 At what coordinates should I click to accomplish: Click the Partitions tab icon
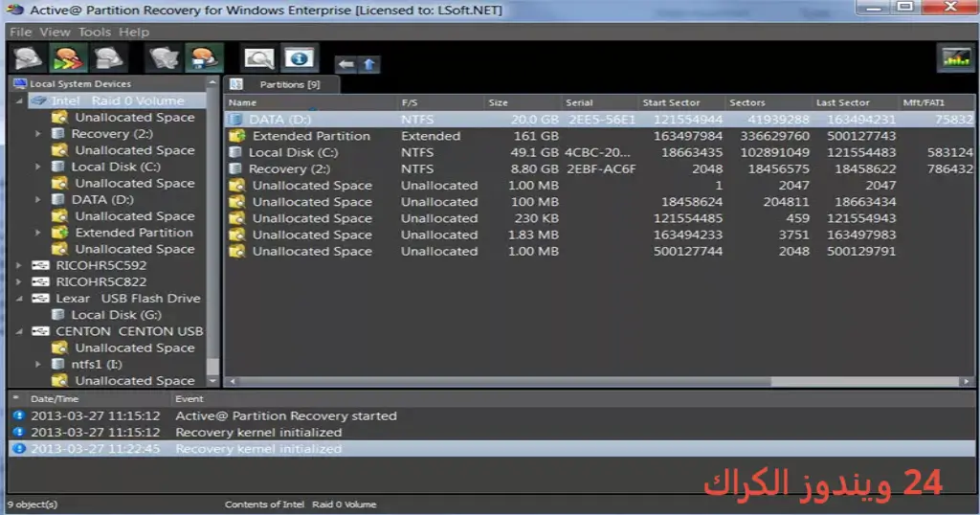(236, 83)
